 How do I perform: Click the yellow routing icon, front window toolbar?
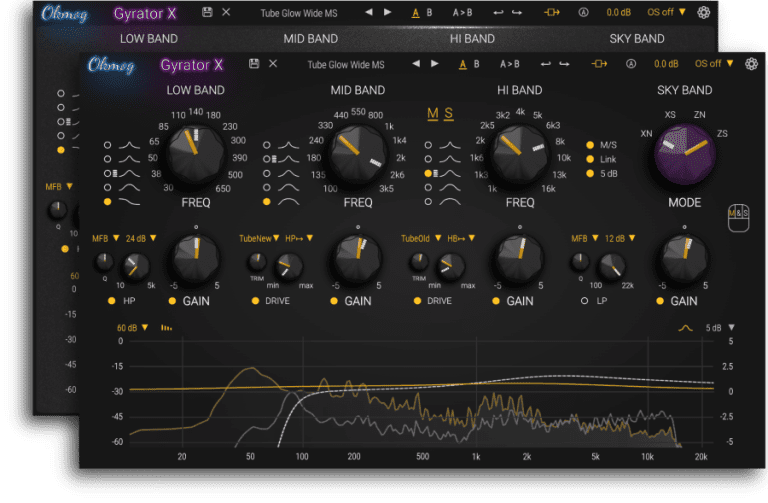click(599, 64)
